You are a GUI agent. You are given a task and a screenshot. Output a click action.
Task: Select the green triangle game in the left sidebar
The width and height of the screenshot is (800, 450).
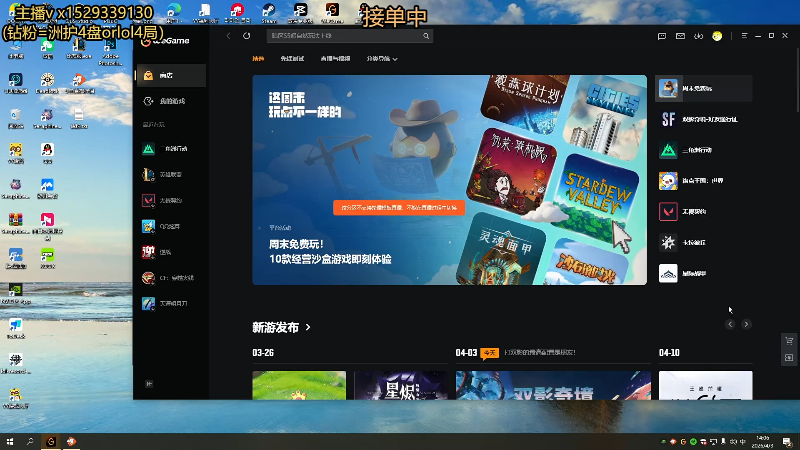point(171,148)
